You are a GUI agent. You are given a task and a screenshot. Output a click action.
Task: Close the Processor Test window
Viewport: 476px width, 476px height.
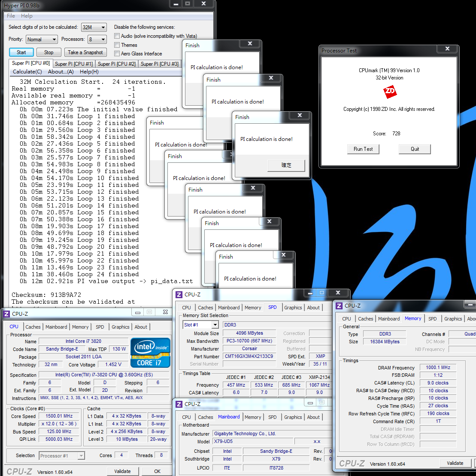click(x=447, y=49)
